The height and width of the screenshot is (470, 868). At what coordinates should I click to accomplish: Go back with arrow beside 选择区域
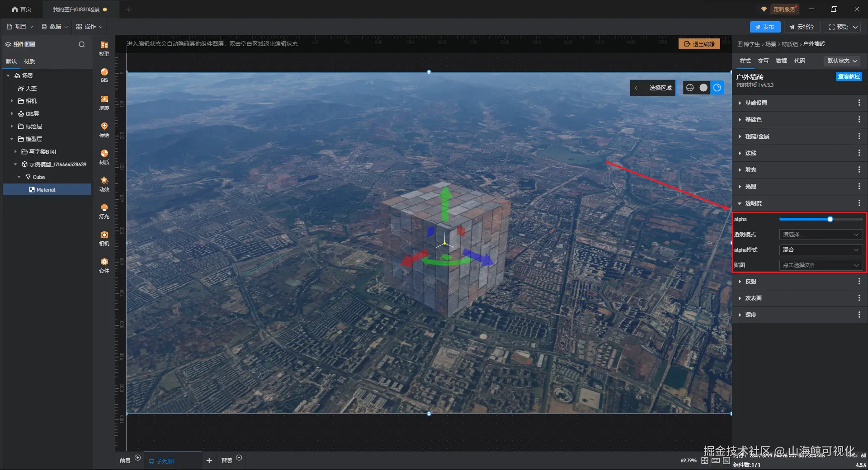coord(636,88)
